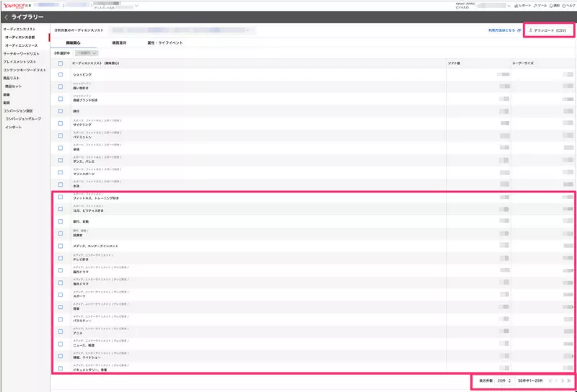Click the Yahoo! JAPAN 広告 logo
Image resolution: width=577 pixels, height=392 pixels.
click(16, 5)
